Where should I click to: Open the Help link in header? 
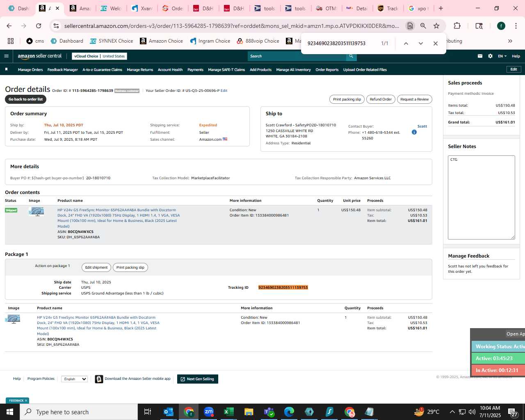[x=516, y=56]
